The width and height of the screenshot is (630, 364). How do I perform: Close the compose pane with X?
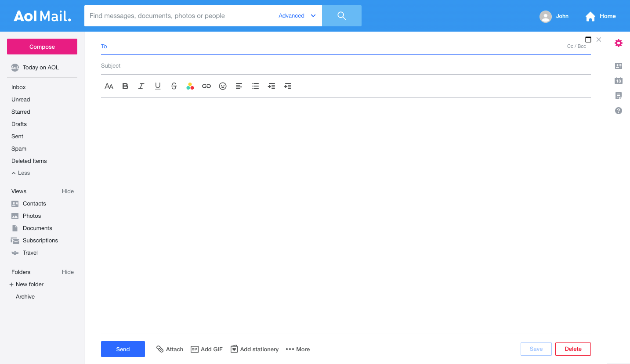coord(599,40)
